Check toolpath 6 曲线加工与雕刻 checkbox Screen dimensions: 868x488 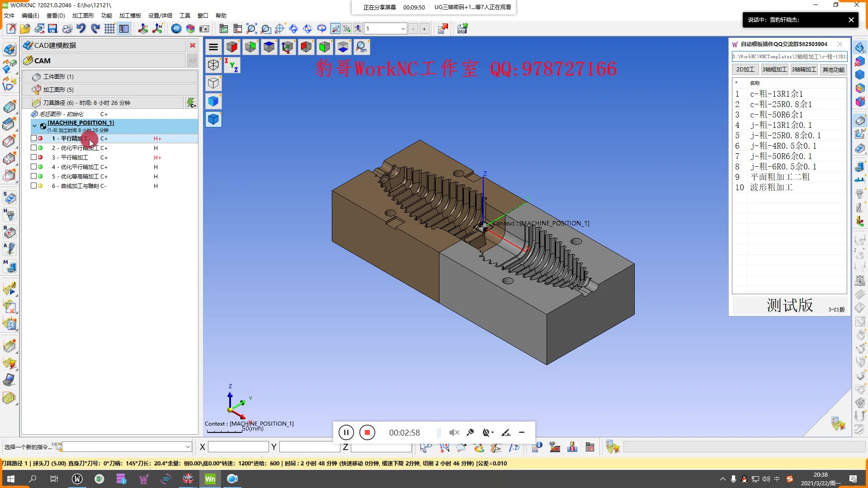tap(33, 186)
